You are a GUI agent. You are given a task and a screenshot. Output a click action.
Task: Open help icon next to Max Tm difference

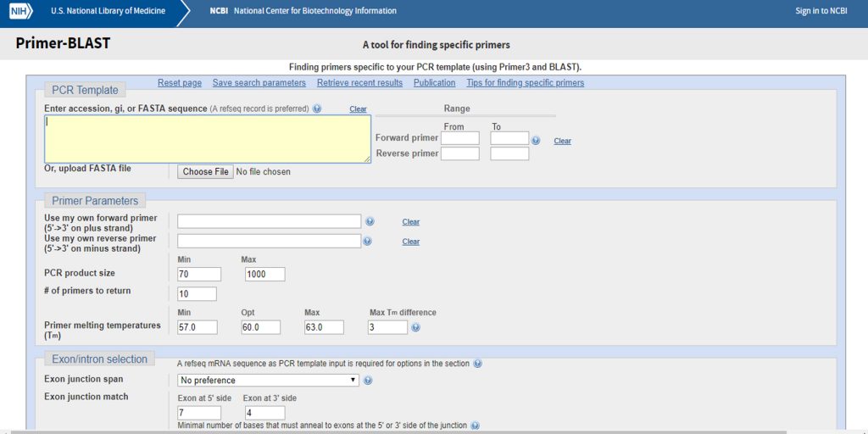pyautogui.click(x=415, y=327)
